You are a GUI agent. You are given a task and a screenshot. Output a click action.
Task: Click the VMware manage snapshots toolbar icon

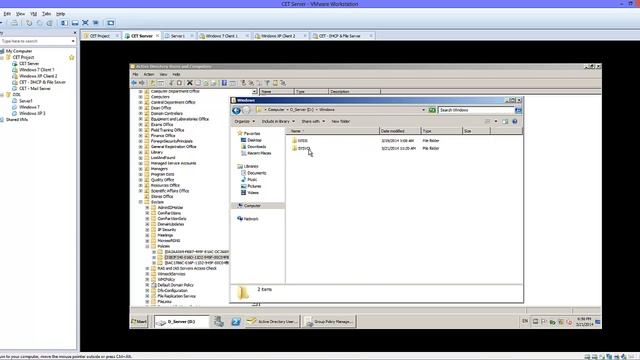click(x=49, y=23)
